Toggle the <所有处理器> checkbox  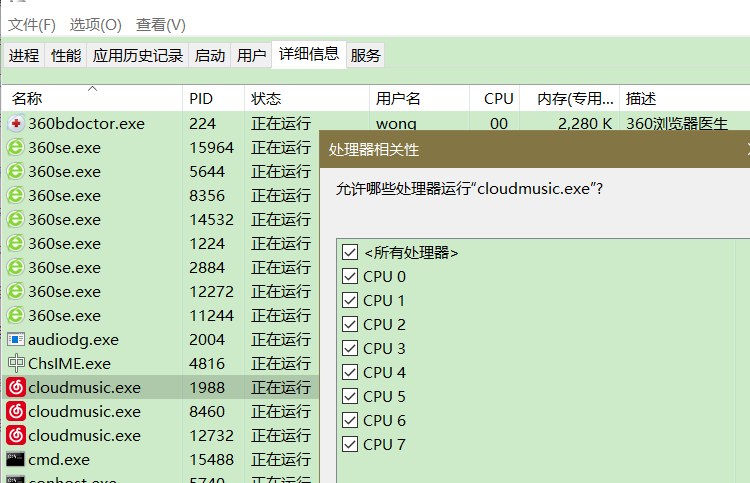pos(350,252)
